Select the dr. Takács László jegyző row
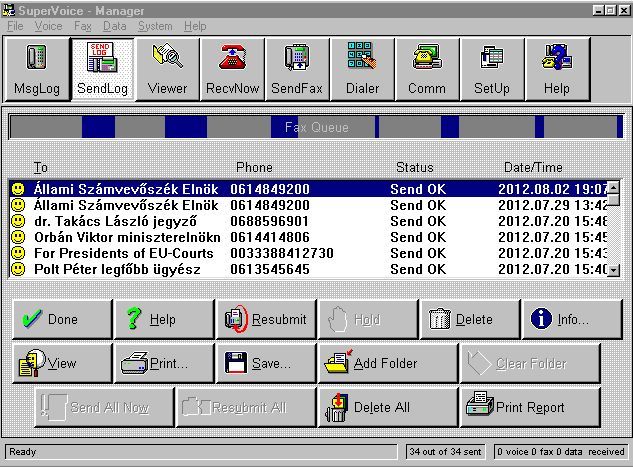This screenshot has height=467, width=633. (308, 221)
